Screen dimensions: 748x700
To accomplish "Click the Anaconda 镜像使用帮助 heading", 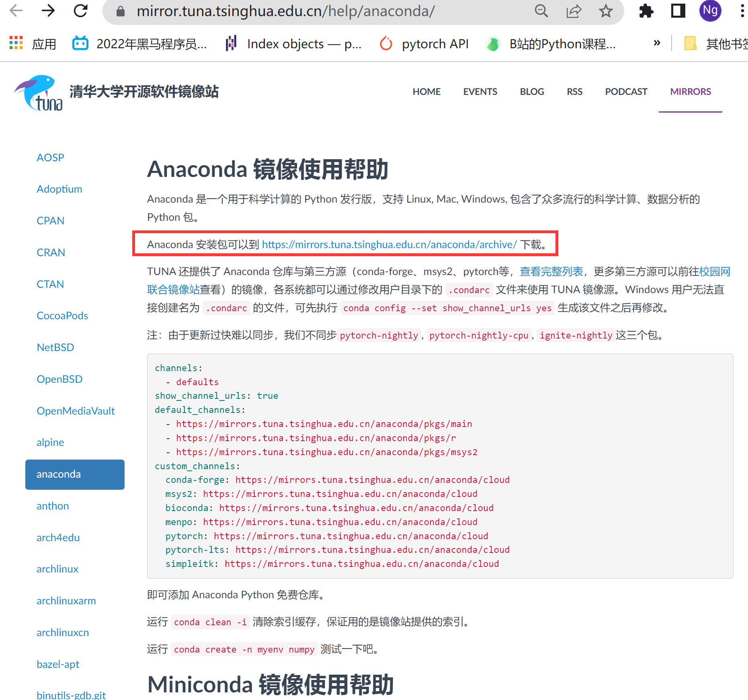I will [268, 169].
